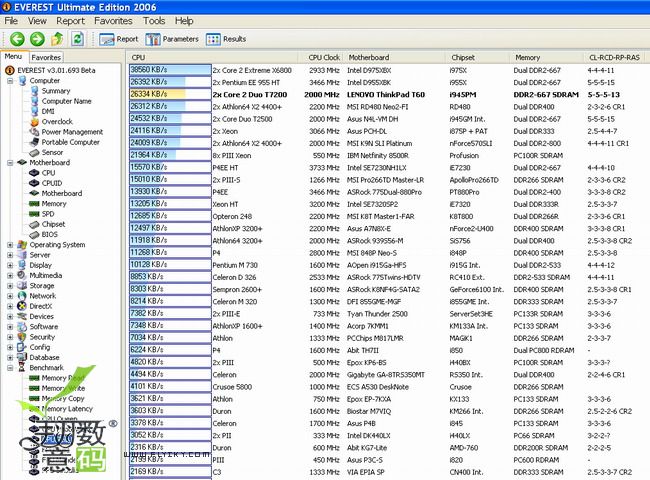Expand the Server tree node

10,255
